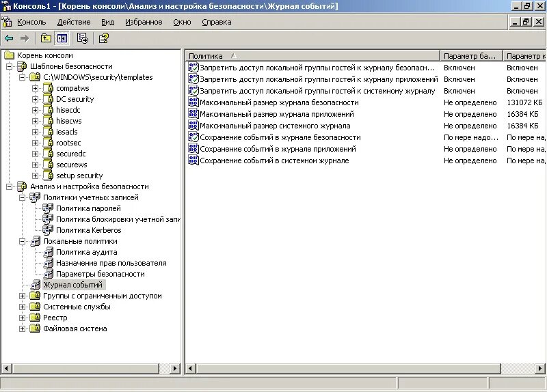Click the Help toolbar icon
Image resolution: width=547 pixels, height=392 pixels.
(104, 38)
